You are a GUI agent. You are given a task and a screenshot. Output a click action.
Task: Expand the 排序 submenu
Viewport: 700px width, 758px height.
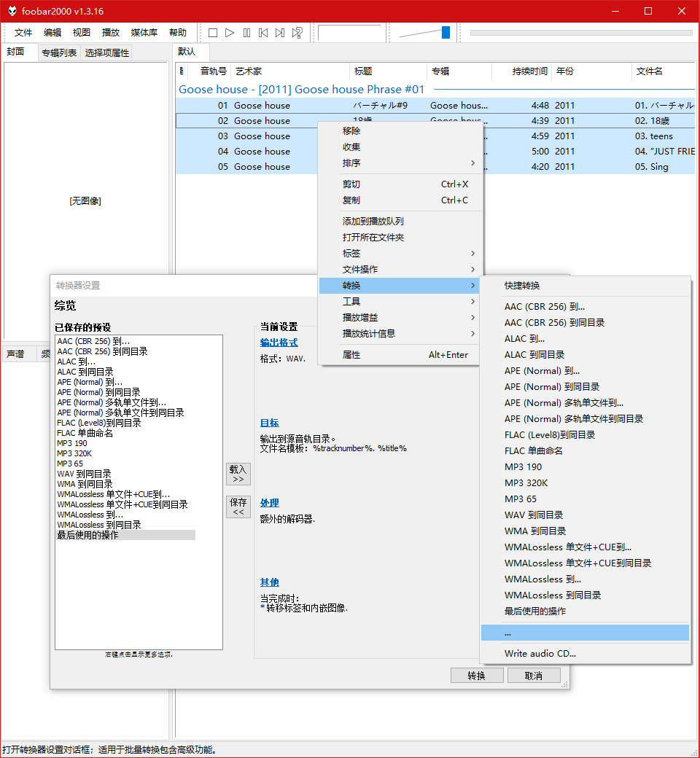[x=400, y=163]
